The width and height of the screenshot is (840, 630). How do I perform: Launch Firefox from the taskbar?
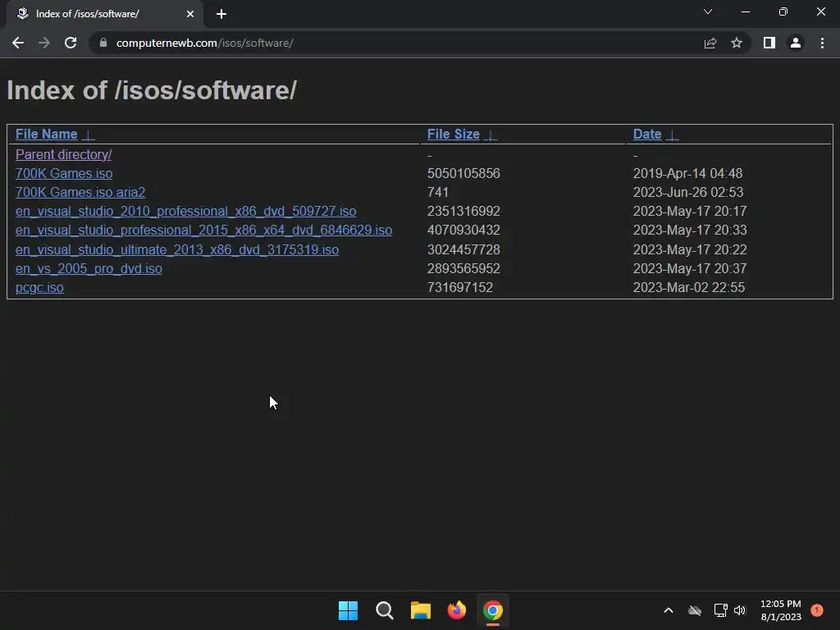(456, 610)
